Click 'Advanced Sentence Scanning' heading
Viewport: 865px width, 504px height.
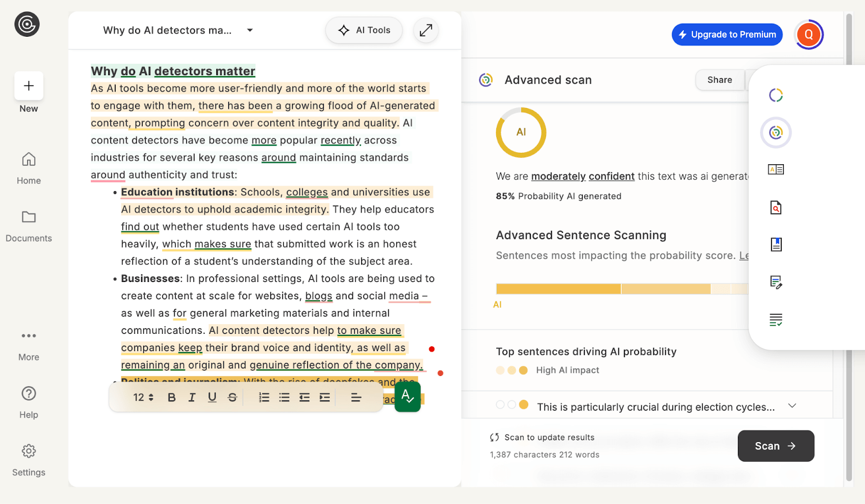click(x=581, y=235)
